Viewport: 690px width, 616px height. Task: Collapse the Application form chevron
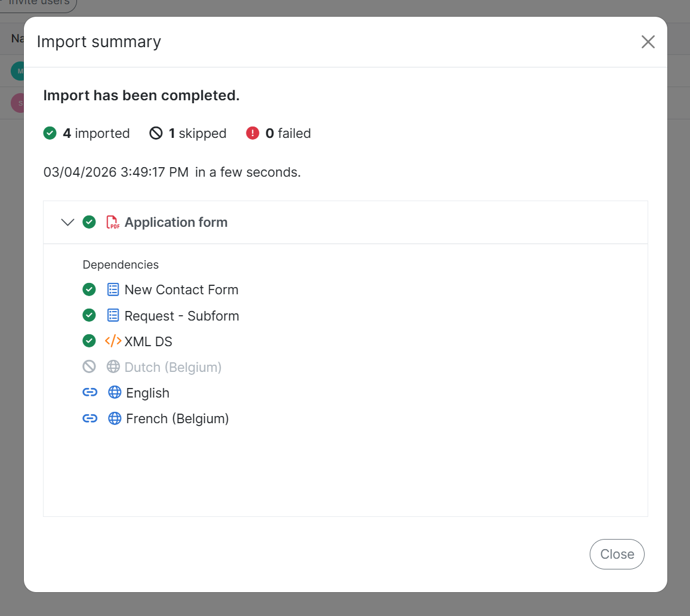[x=67, y=223]
